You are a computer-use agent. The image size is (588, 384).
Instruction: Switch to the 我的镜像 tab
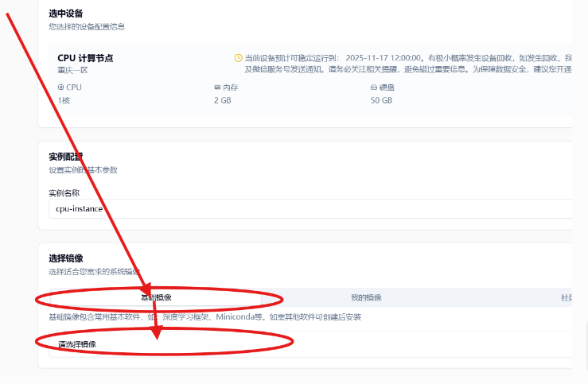366,297
